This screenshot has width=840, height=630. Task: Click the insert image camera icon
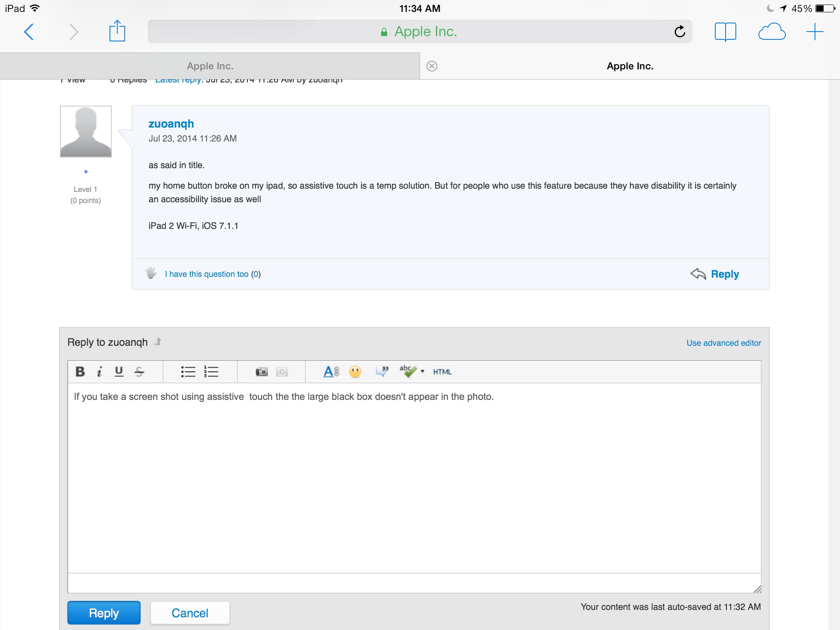[x=262, y=372]
